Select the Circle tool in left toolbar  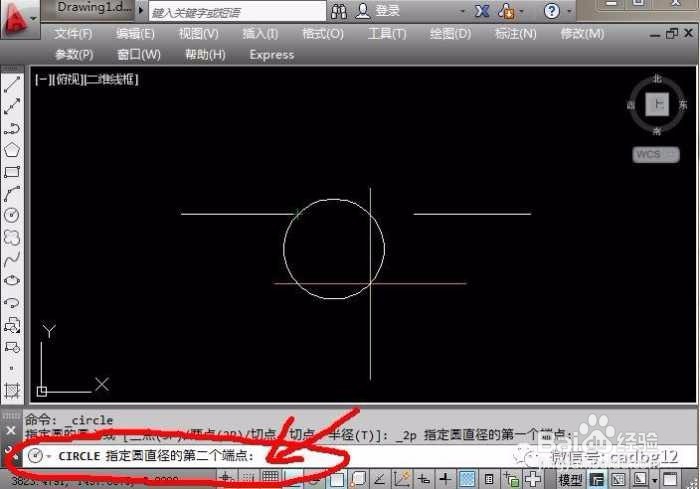coord(12,215)
